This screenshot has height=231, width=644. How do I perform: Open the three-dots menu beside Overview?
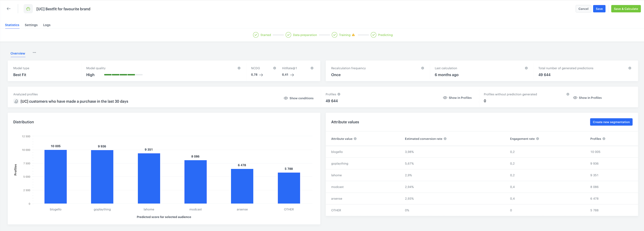[34, 53]
